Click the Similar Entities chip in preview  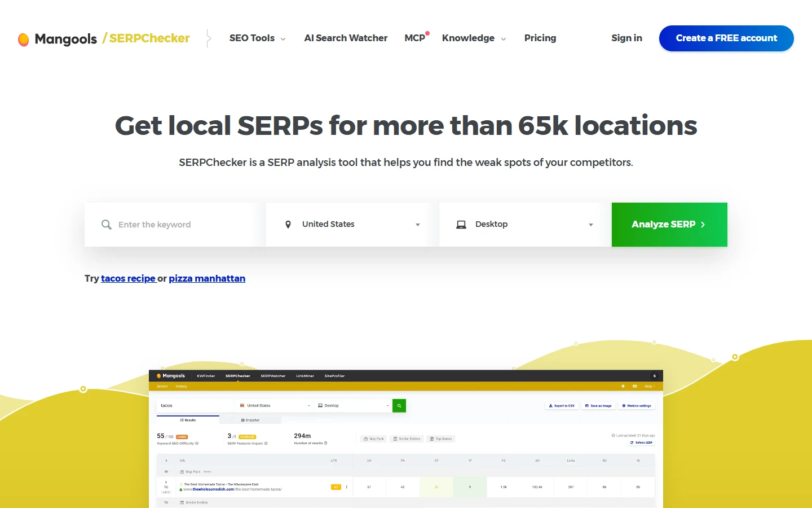pyautogui.click(x=407, y=439)
